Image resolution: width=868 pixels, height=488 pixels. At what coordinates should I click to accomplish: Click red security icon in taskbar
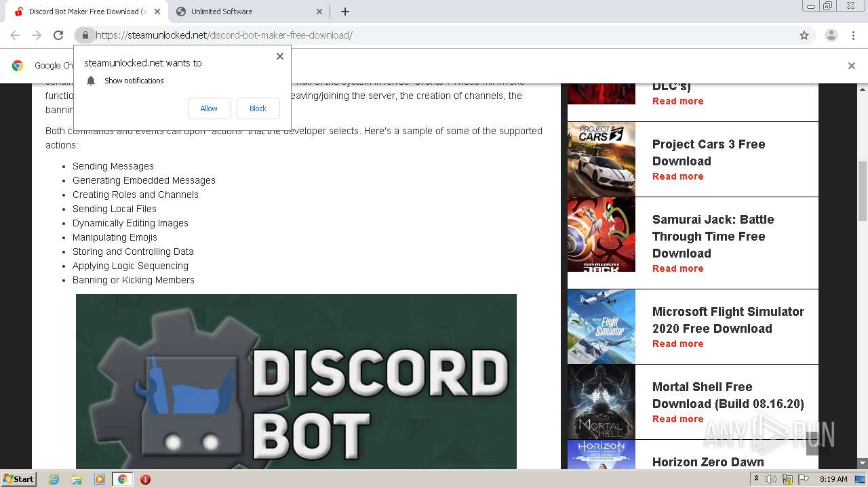coord(145,479)
